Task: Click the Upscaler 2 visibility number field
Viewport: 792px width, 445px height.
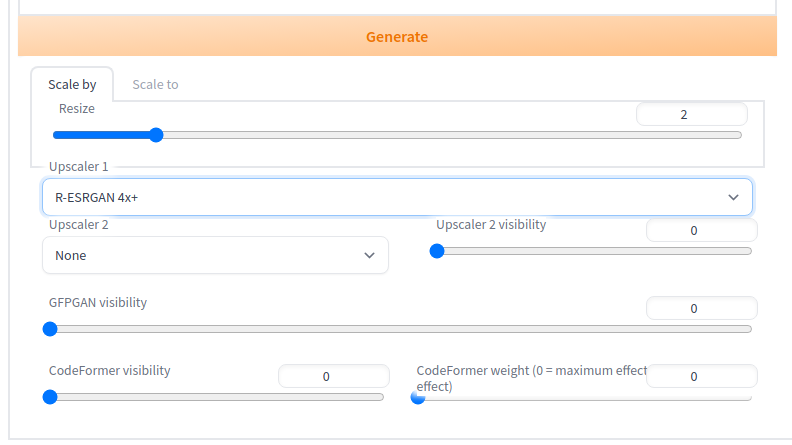Action: (x=701, y=231)
